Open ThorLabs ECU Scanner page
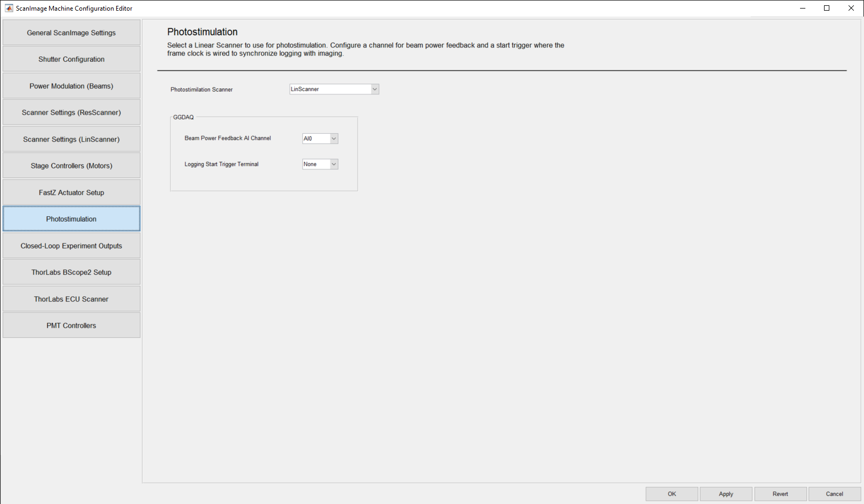 pos(71,299)
